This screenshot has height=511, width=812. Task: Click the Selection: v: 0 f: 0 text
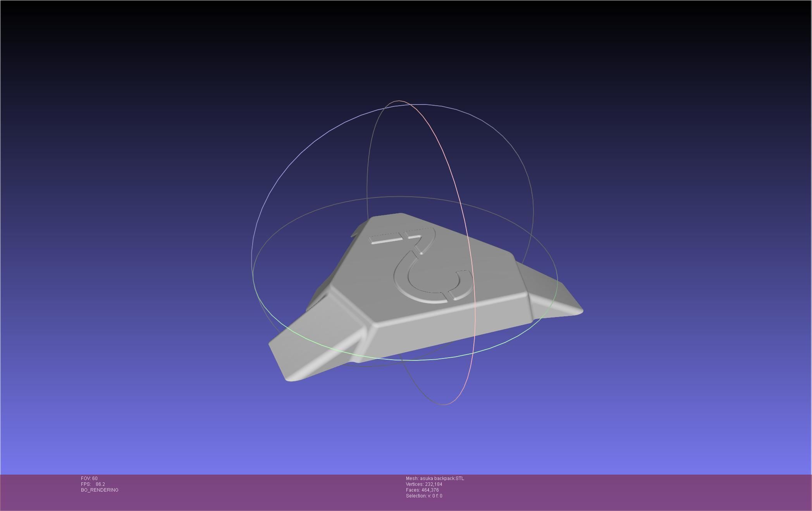tap(424, 496)
